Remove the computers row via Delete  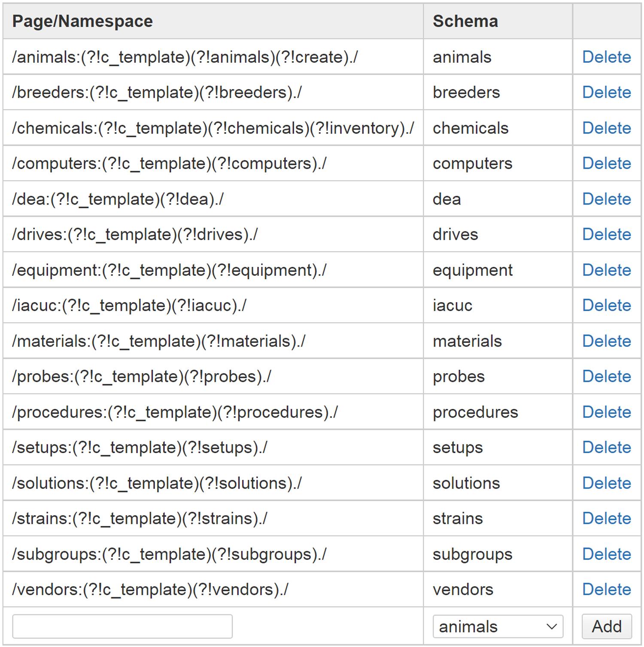(x=606, y=163)
